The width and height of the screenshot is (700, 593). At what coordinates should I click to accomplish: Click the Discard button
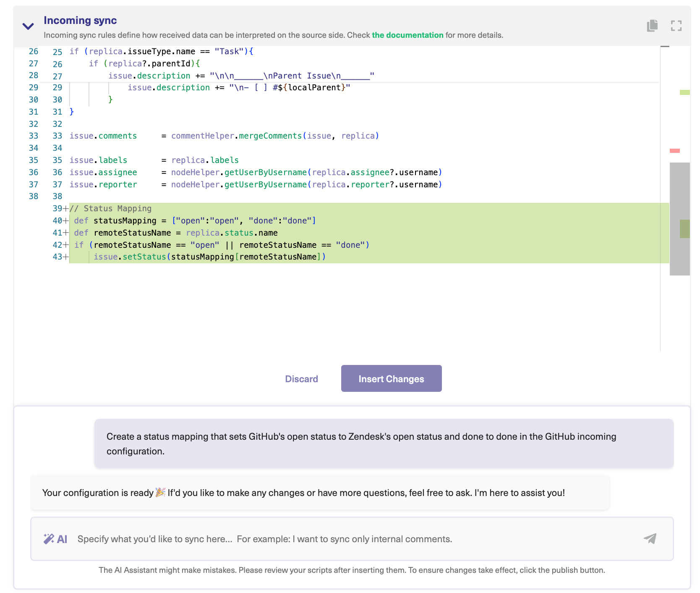(301, 379)
